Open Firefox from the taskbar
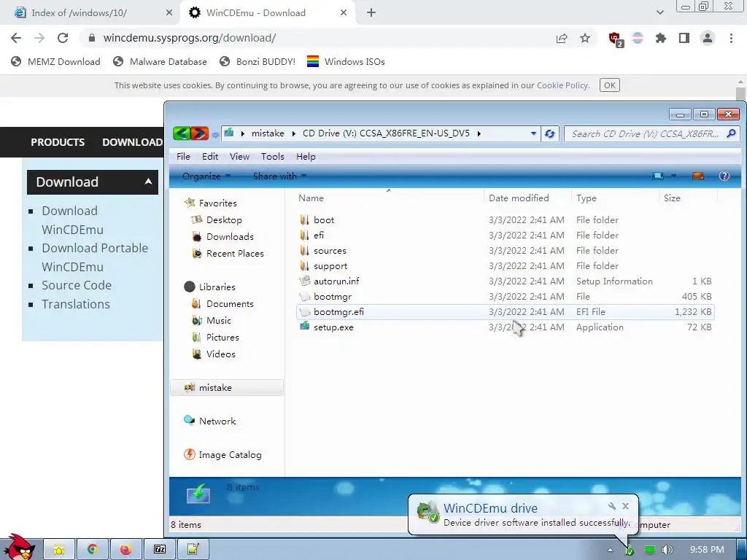Screen dimensions: 747x560 click(125, 550)
